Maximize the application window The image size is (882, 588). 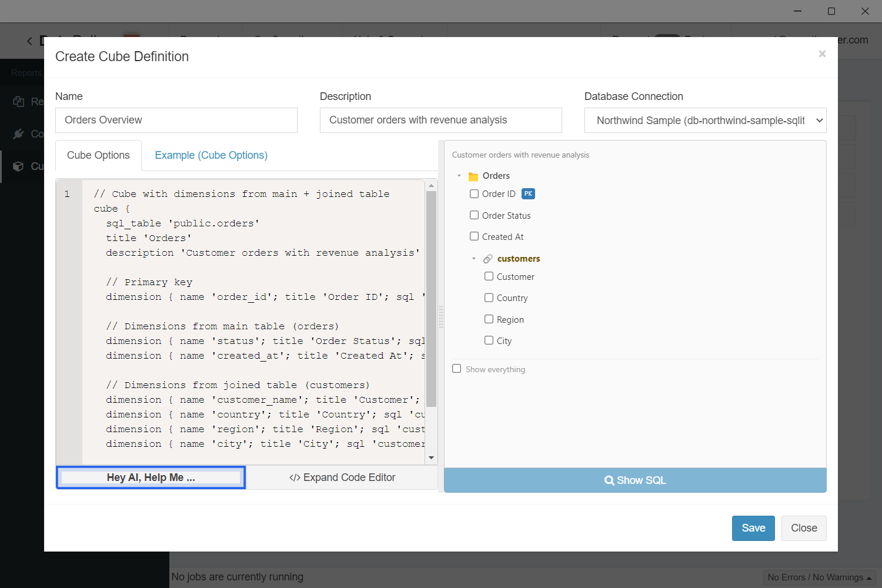point(831,11)
